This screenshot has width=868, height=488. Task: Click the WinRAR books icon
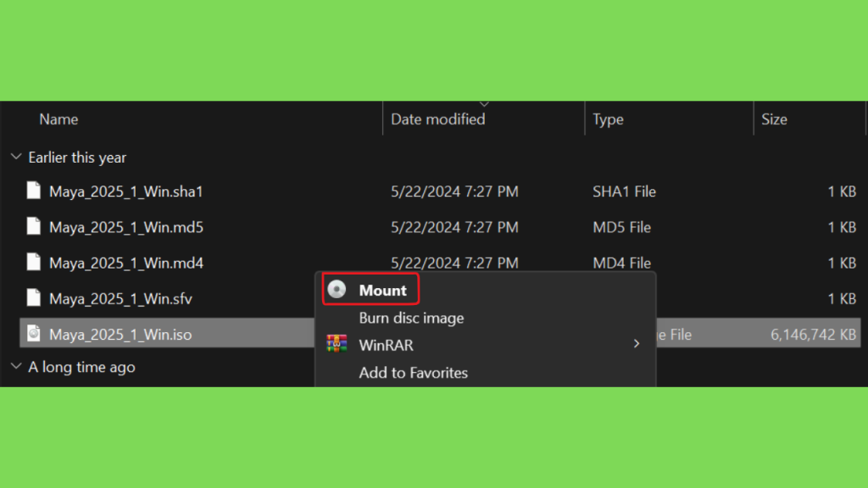click(337, 344)
